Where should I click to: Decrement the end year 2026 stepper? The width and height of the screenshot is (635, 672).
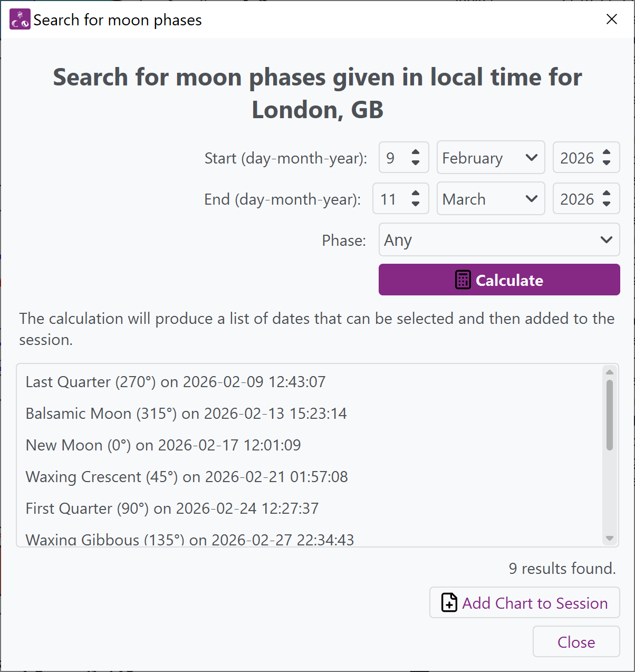tap(607, 205)
